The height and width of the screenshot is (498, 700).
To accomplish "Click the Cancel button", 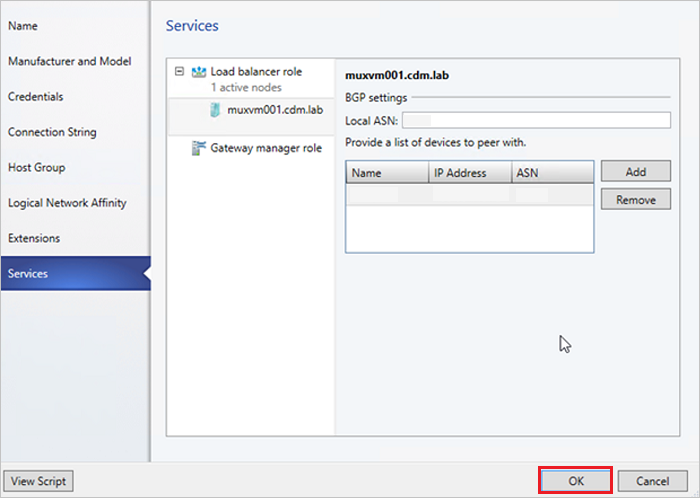I will pos(653,481).
